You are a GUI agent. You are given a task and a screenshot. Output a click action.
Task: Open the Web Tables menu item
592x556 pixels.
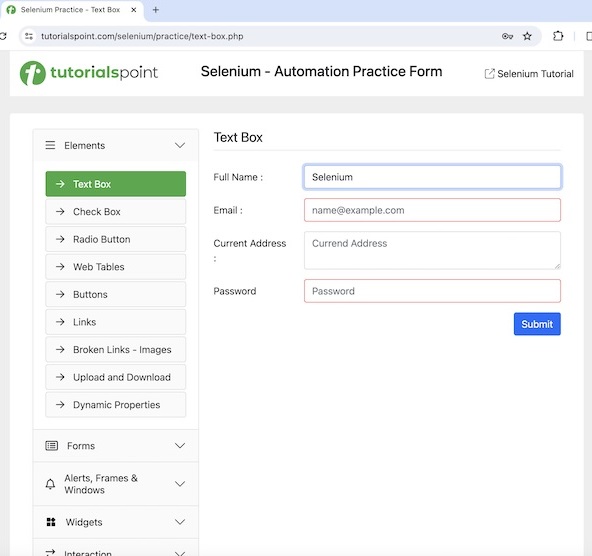tap(116, 267)
